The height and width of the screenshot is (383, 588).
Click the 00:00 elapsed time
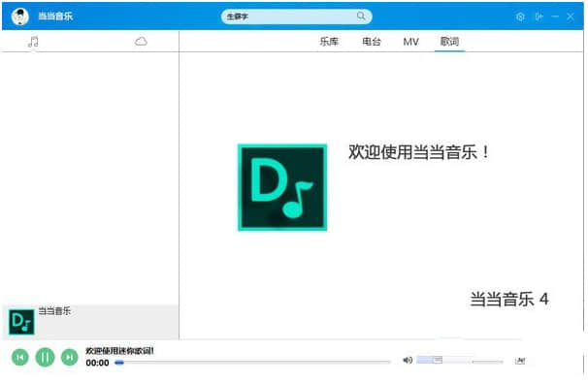click(x=97, y=363)
